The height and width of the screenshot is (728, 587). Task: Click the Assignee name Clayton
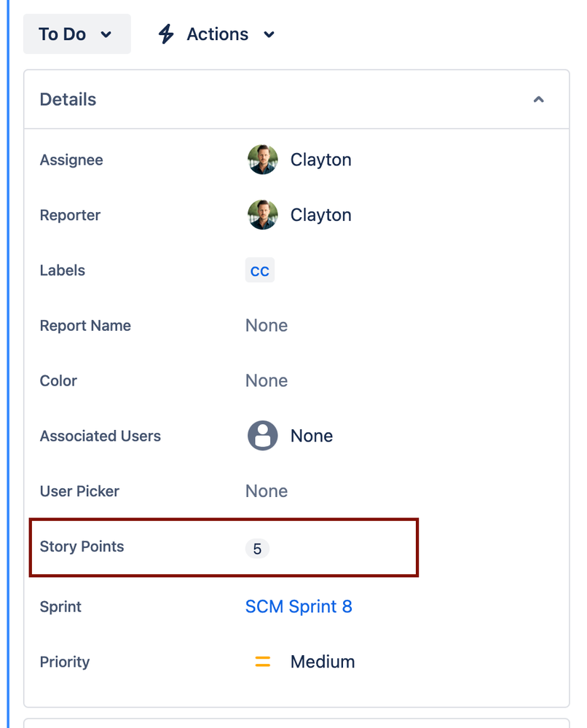320,160
